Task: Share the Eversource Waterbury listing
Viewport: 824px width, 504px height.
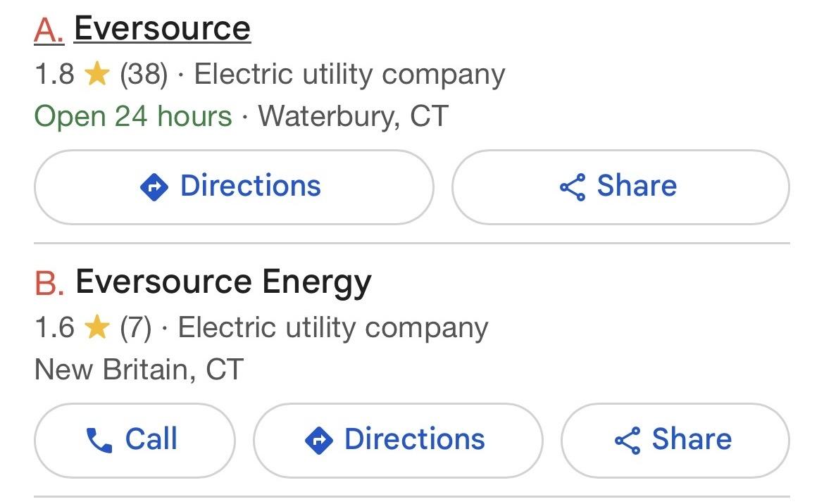Action: pyautogui.click(x=620, y=187)
